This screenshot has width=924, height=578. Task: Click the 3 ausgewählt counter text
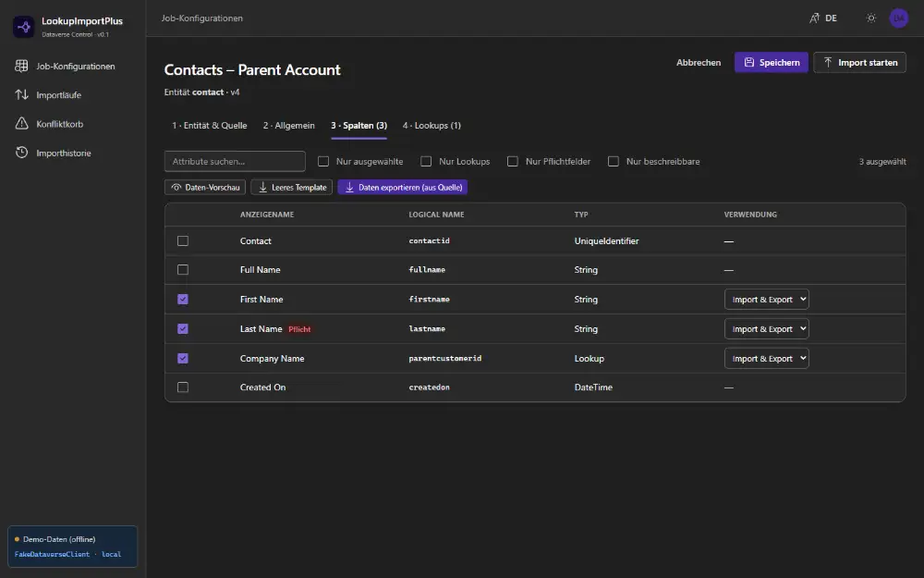tap(882, 161)
